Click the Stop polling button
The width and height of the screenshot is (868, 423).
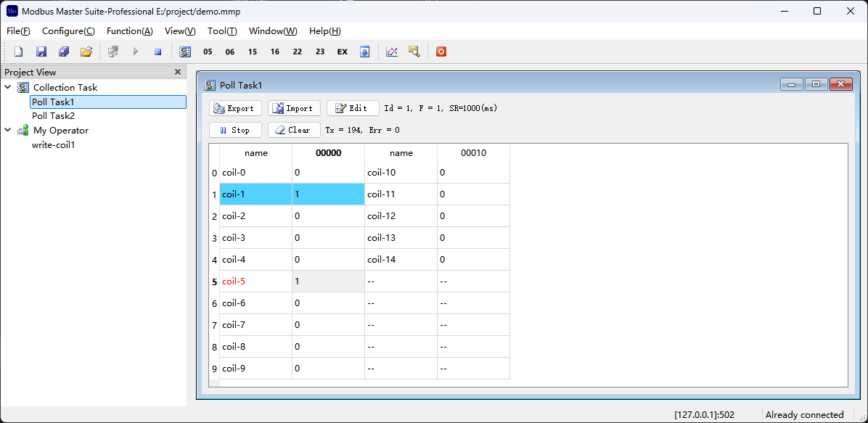click(235, 130)
